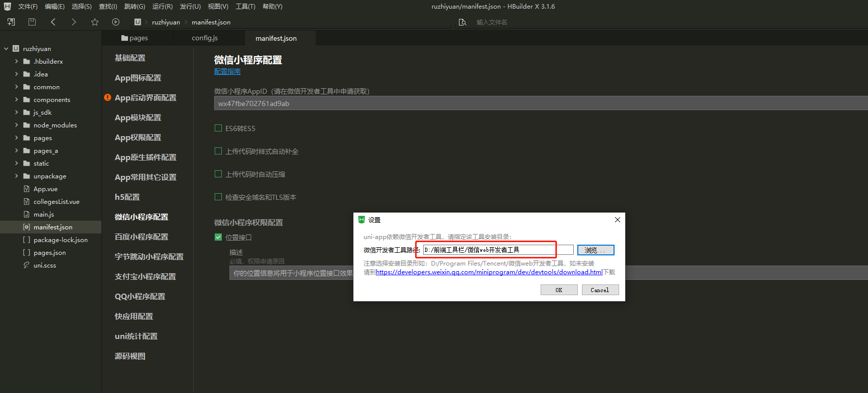The width and height of the screenshot is (868, 393).
Task: Uncheck the 位置接口 checkbox
Action: [218, 237]
